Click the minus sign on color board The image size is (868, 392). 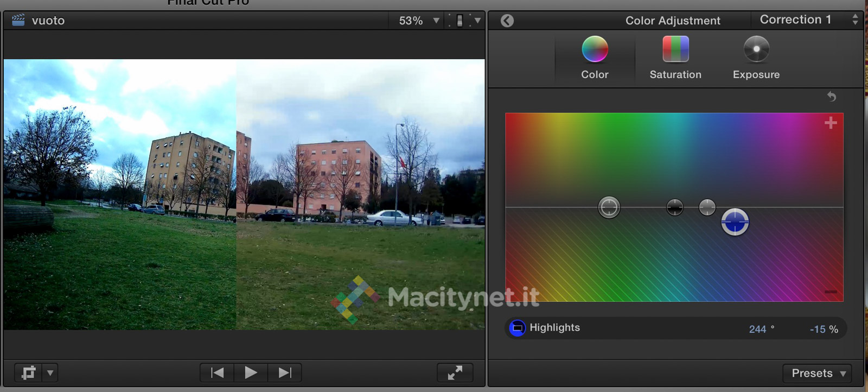click(831, 292)
